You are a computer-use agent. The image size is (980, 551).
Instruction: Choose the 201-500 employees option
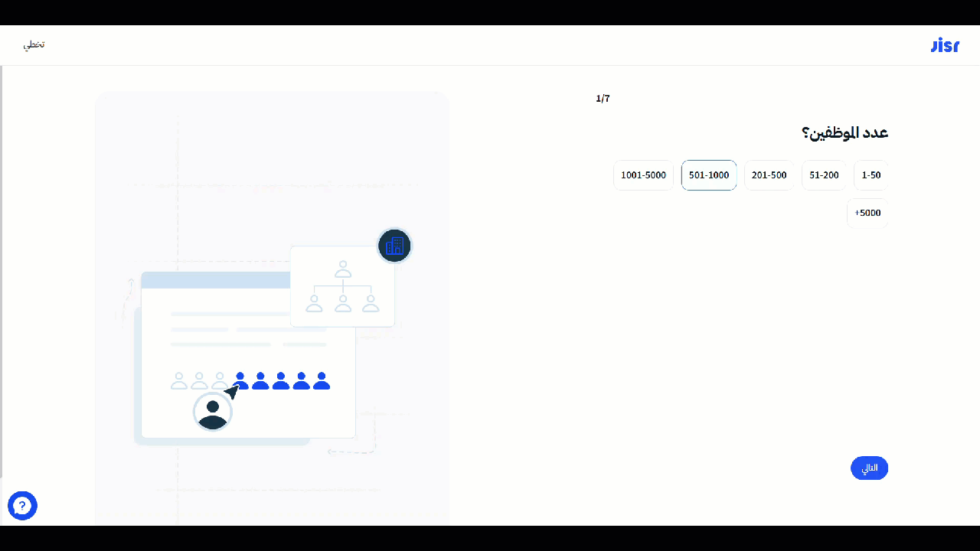(x=769, y=175)
